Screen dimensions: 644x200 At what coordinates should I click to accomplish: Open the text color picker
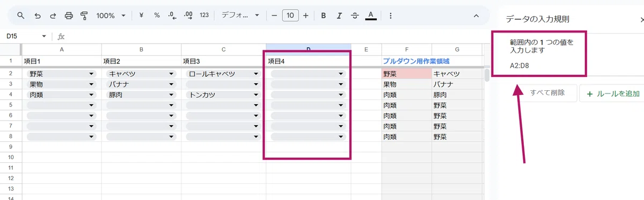click(x=370, y=16)
